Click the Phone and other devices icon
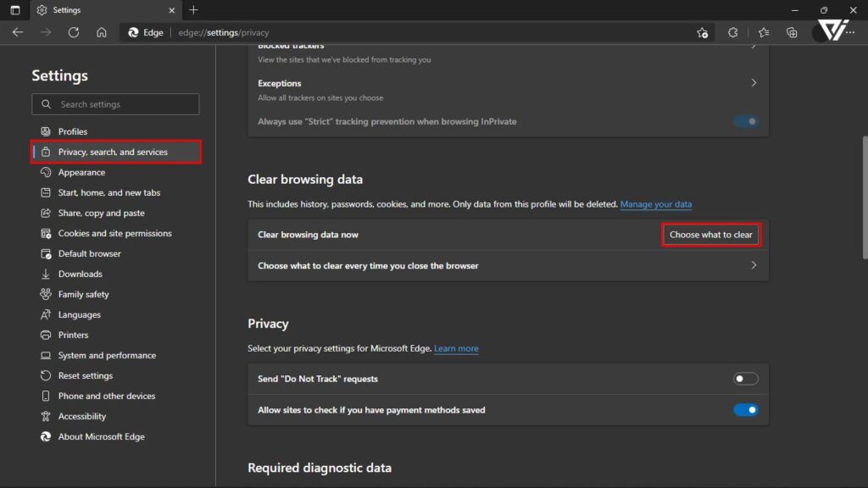The image size is (868, 488). 46,396
